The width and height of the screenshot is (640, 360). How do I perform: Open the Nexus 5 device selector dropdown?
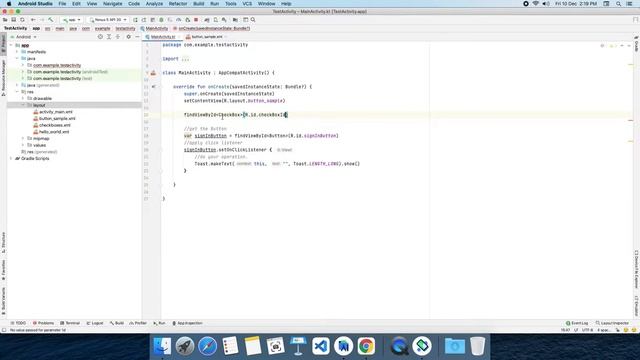[x=108, y=20]
